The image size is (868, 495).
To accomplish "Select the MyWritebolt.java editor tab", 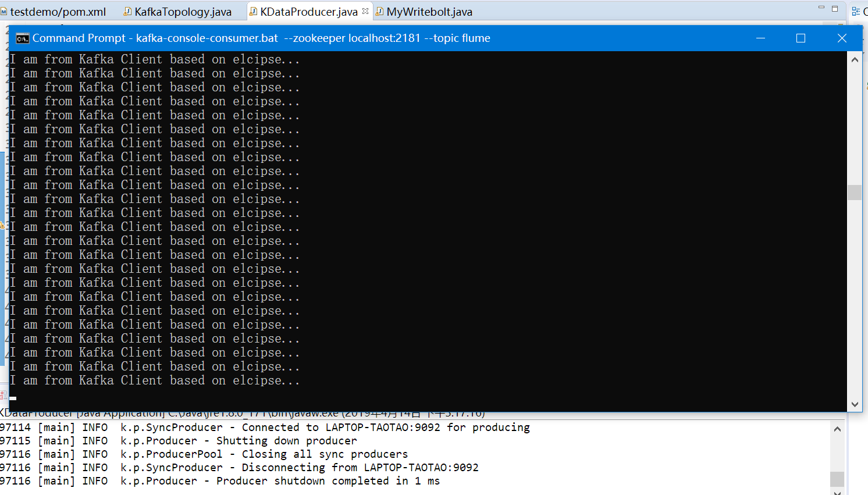I will pos(424,12).
